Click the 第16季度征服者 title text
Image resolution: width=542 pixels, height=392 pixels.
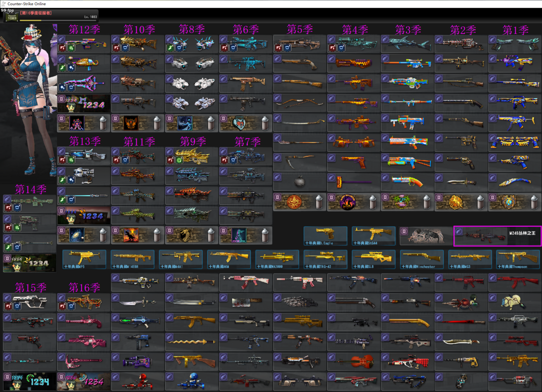point(36,13)
